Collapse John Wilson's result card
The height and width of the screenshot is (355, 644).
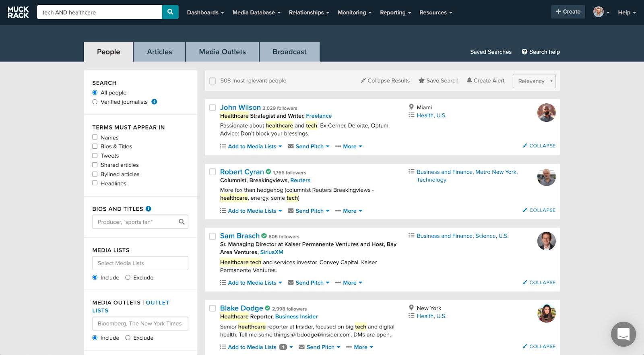(539, 146)
